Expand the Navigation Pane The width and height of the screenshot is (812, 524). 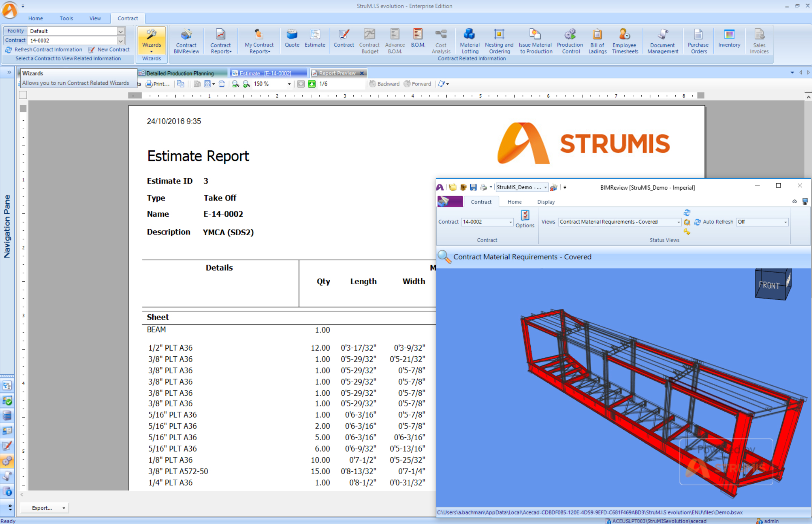9,72
